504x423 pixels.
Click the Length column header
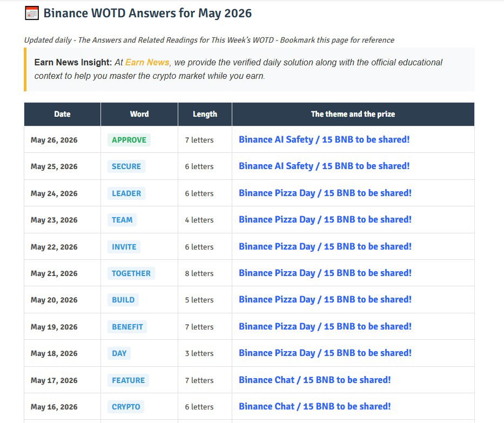pos(205,114)
